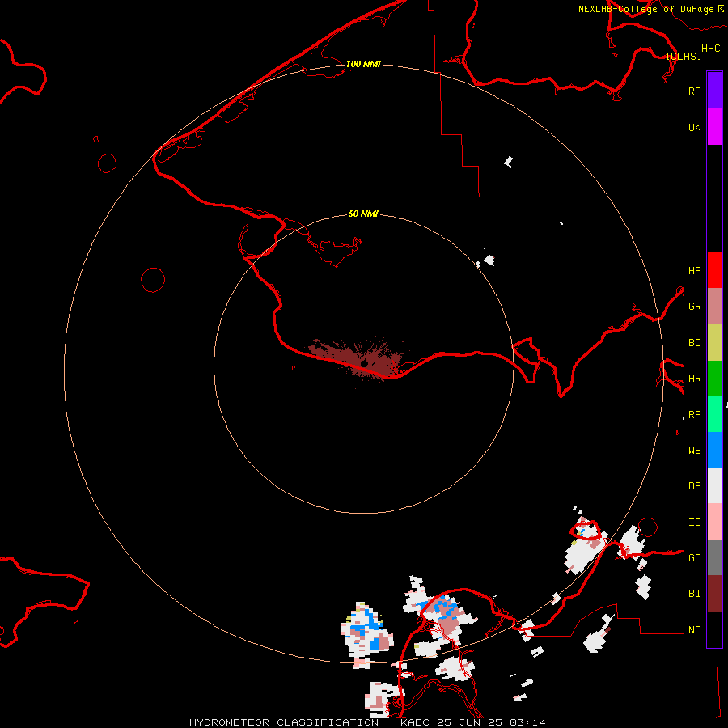Viewport: 728px width, 728px height.
Task: Click the BD legend label
Action: (694, 343)
